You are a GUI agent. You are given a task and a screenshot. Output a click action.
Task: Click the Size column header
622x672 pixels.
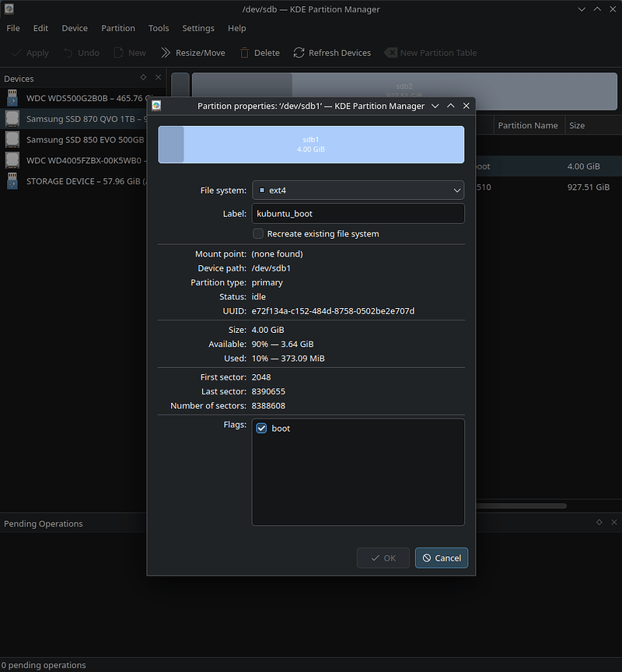(x=577, y=125)
